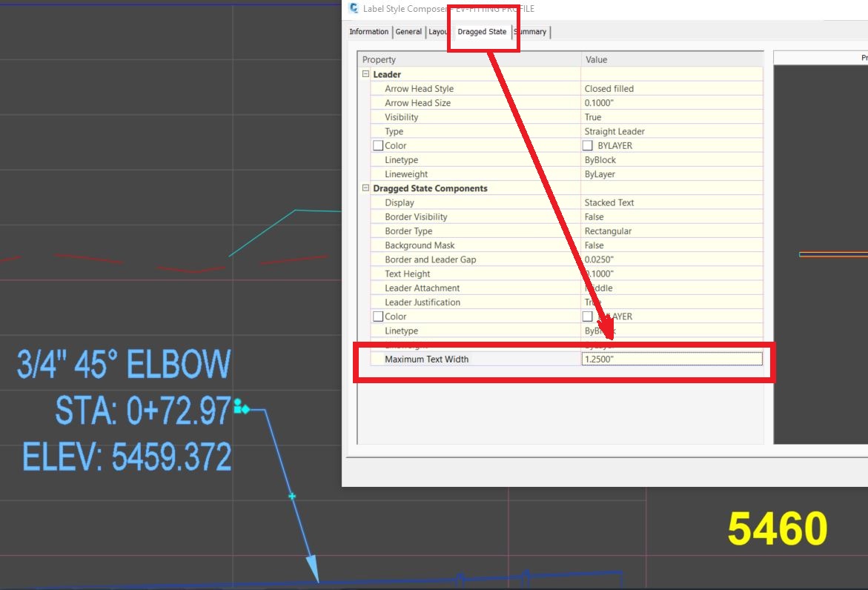Viewport: 868px width, 590px height.
Task: Click the Label Style Composer window icon
Action: coord(354,8)
